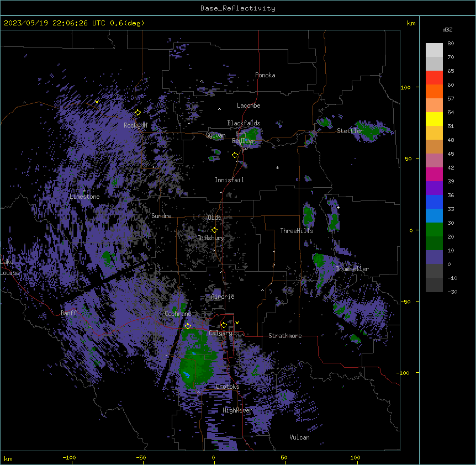Viewport: 476px width, 465px height.
Task: Select the 0 dBZ purple legend swatch
Action: [x=434, y=257]
